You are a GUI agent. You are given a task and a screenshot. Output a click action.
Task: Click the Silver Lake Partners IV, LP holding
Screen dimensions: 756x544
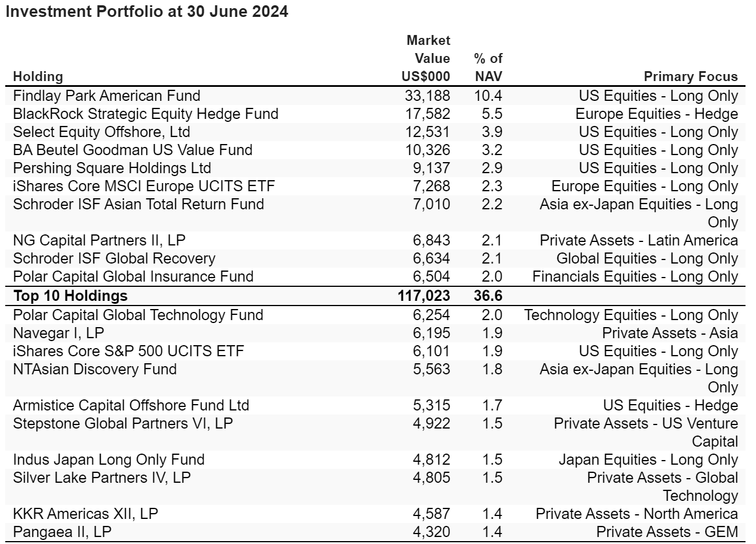102,478
